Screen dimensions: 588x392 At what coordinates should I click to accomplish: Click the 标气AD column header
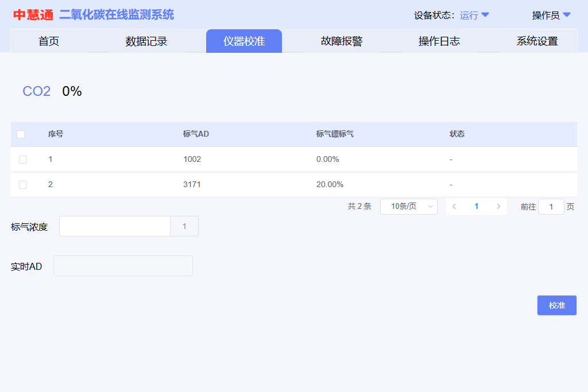(196, 134)
